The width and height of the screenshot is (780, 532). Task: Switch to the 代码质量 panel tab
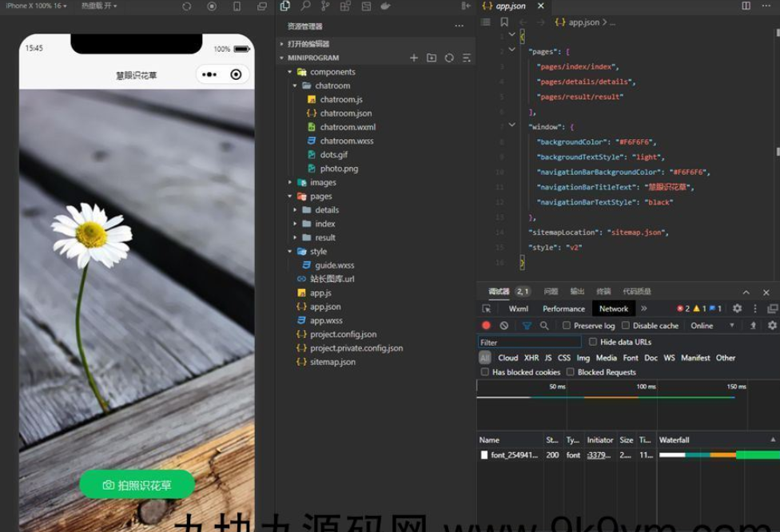coord(637,292)
